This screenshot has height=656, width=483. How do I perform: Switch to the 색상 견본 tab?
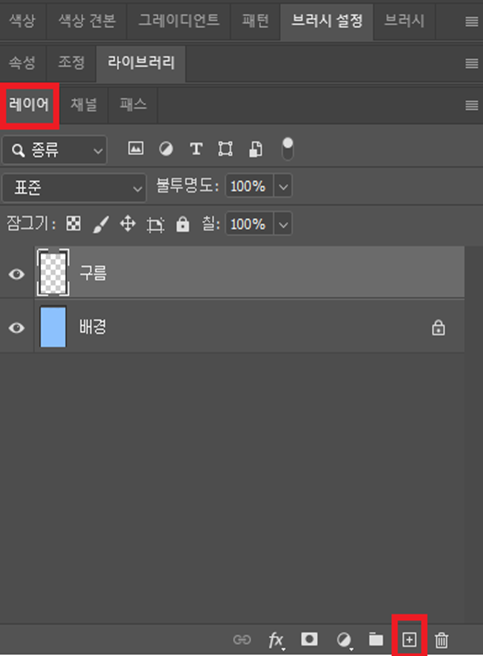[x=87, y=20]
